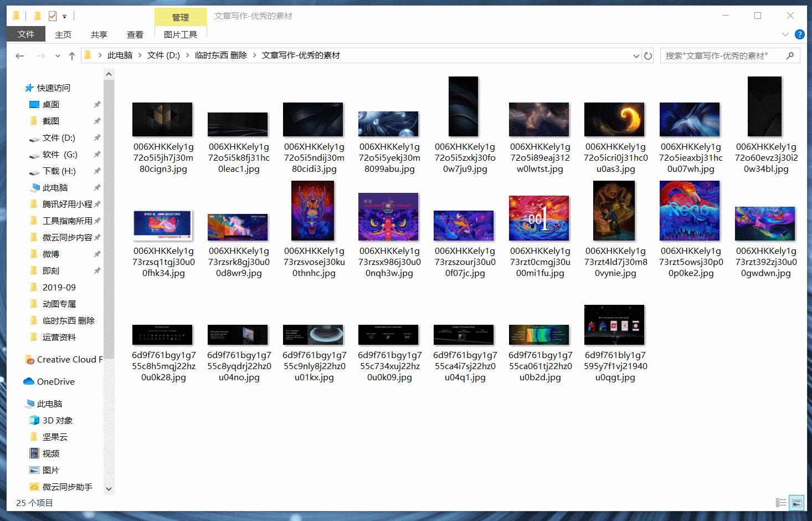Viewport: 812px width, 521px height.
Task: Expand the chevron after 文件 (D:) breadcrumb
Action: pyautogui.click(x=187, y=55)
